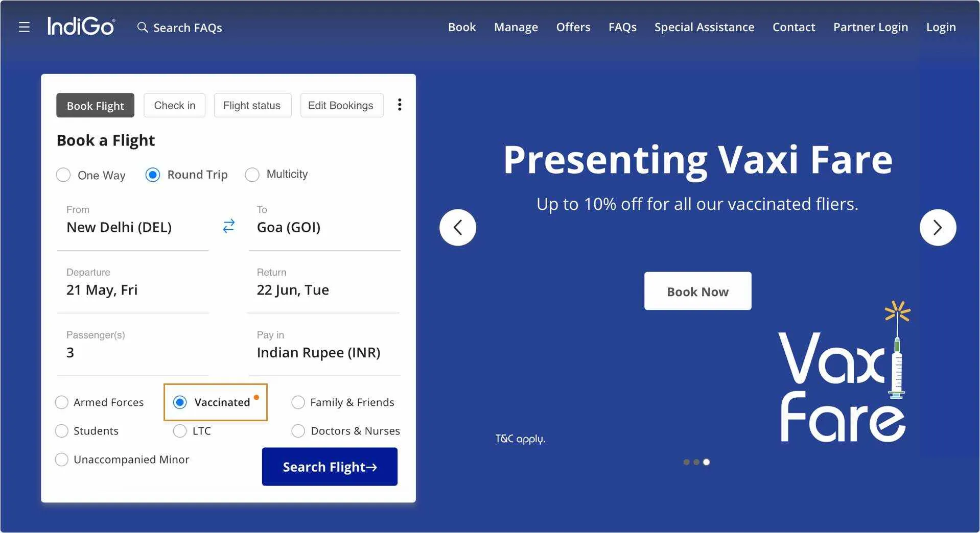
Task: Click Login link
Action: pos(941,27)
